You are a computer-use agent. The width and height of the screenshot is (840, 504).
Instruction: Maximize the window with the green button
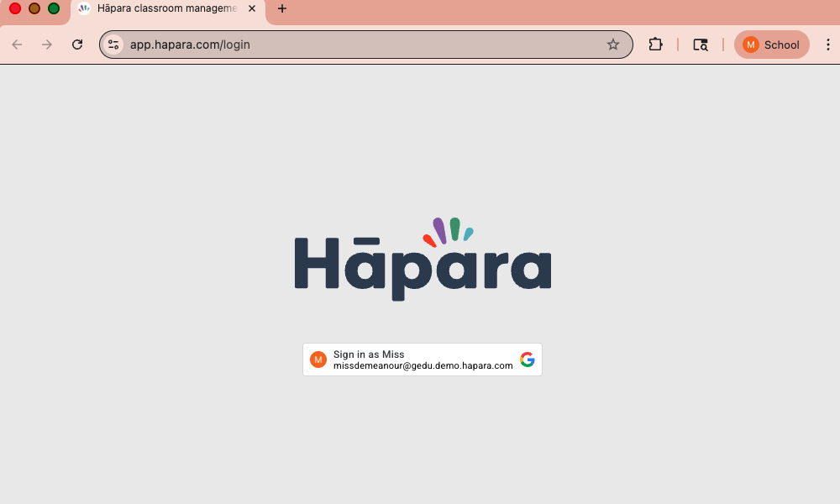54,8
